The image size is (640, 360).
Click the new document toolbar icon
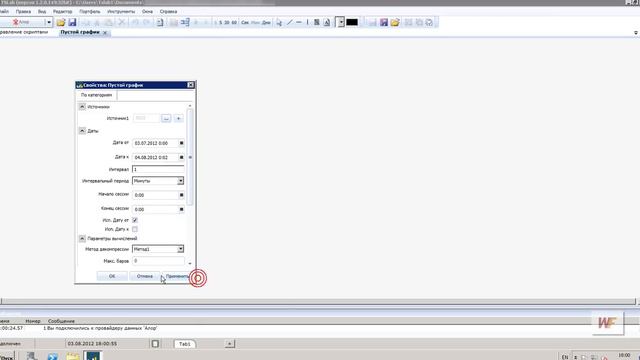160,22
